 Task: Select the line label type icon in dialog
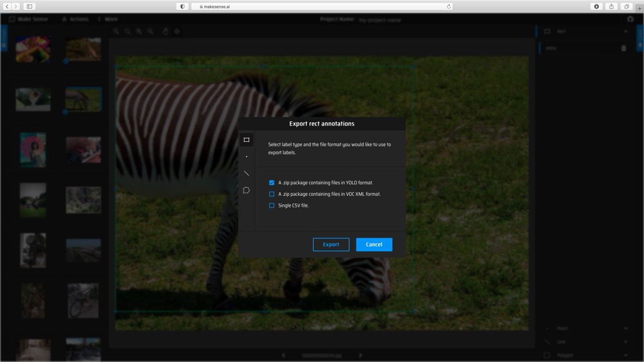click(246, 173)
